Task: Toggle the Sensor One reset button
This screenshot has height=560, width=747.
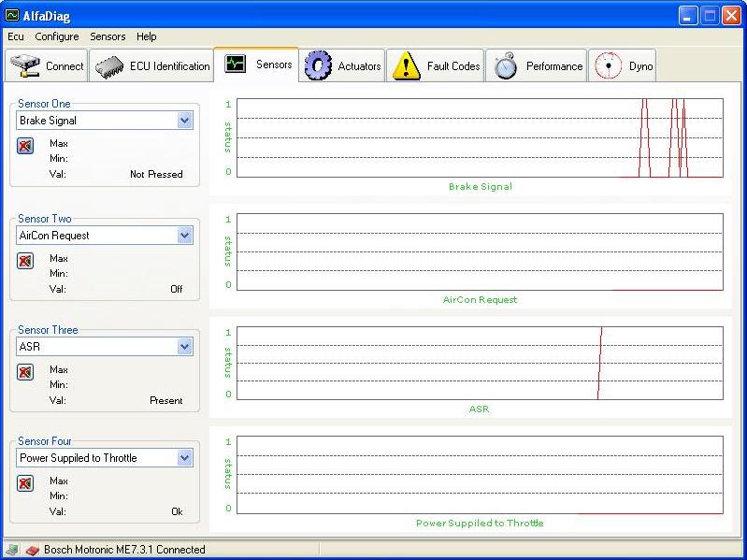Action: click(25, 146)
